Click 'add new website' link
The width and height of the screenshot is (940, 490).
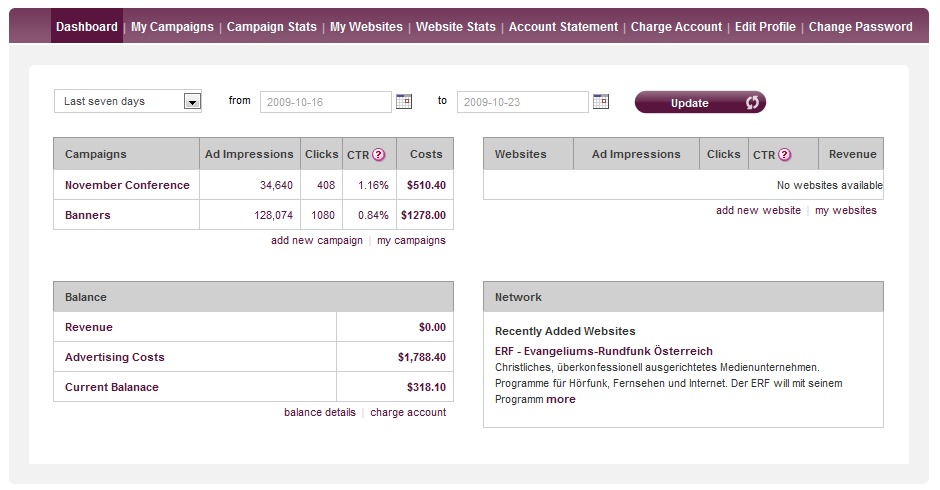click(758, 211)
